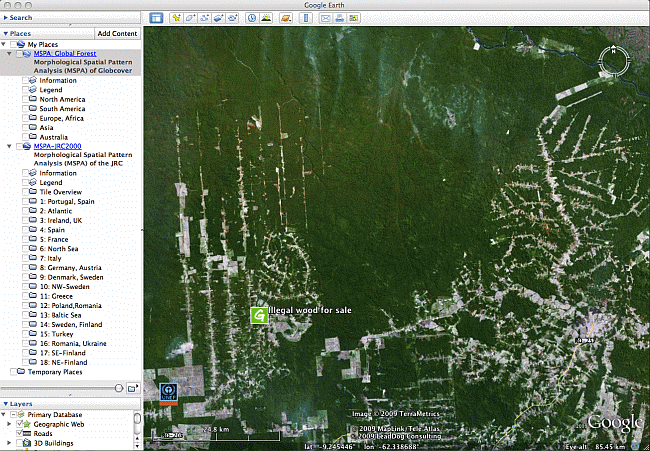
Task: Click the Legend icon under MSPA-Global Forest
Action: pyautogui.click(x=33, y=90)
